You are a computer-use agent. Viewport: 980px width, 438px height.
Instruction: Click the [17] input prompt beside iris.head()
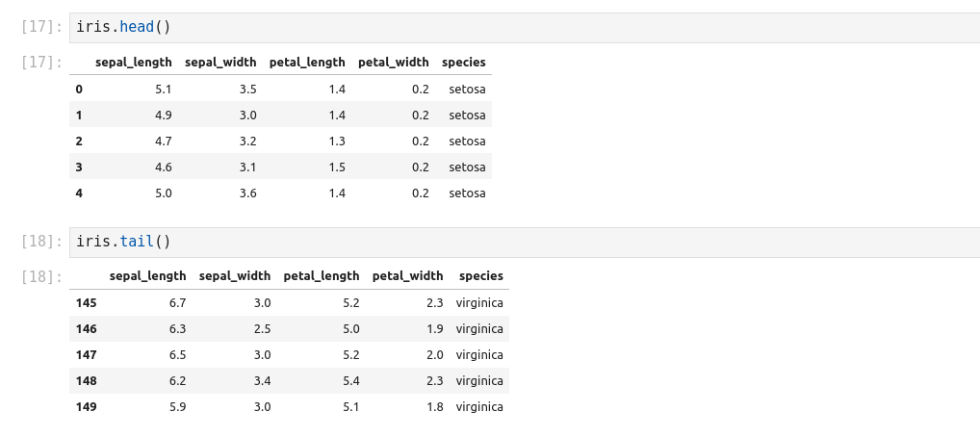point(40,27)
